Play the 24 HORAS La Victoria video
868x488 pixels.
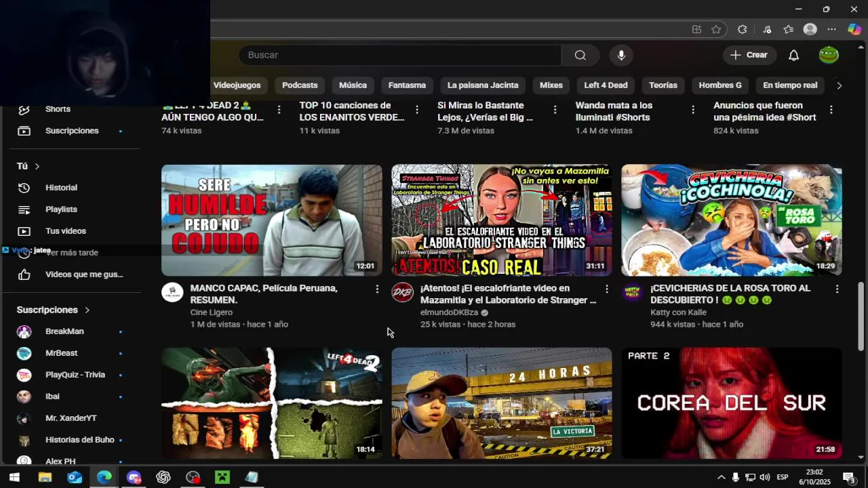502,403
